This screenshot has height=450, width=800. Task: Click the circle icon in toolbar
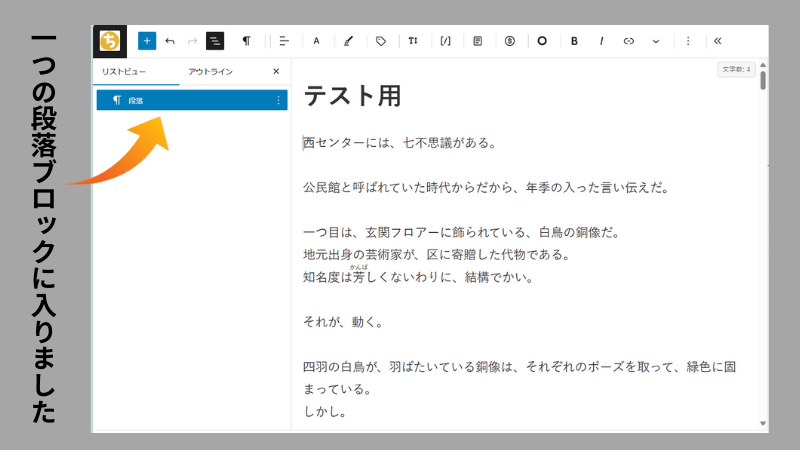pos(542,41)
